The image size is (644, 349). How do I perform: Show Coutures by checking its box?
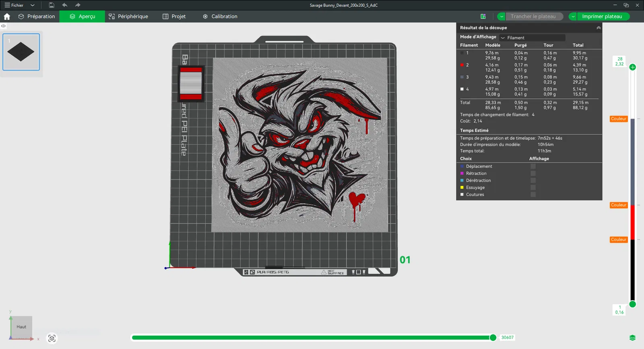pos(533,195)
